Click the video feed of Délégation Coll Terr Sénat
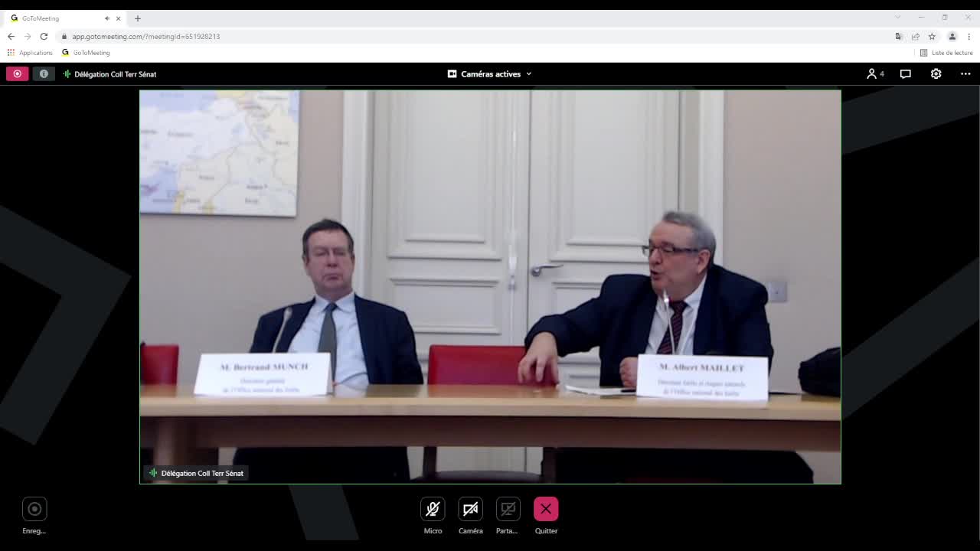This screenshot has height=551, width=980. [x=490, y=287]
